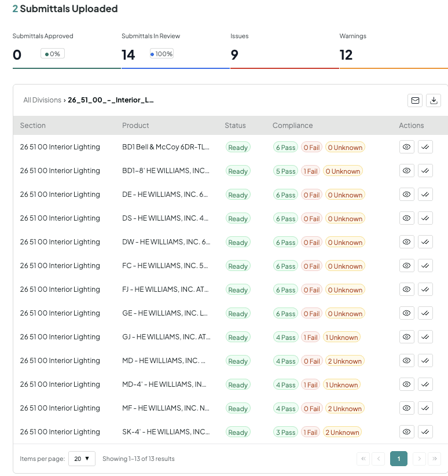Jump to the last page chevrons
This screenshot has height=476, width=448.
click(434, 459)
